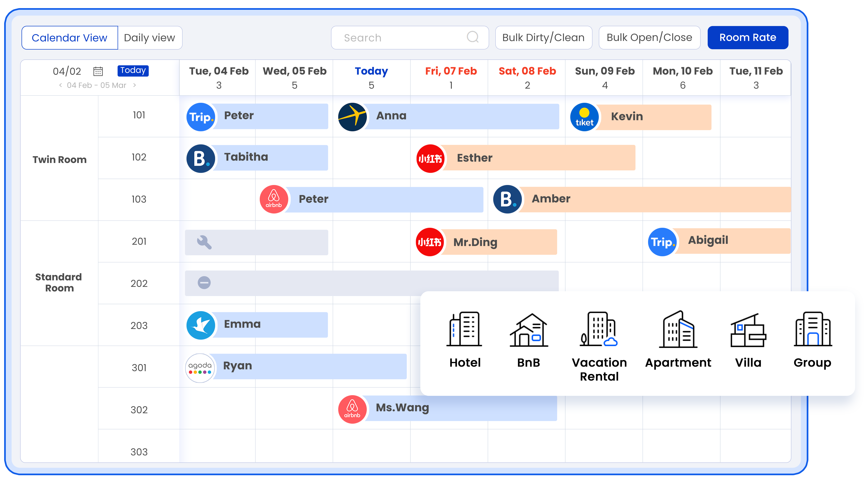Screen dimensions: 868x487
Task: Click the Xiaohongshu icon on Esther's booking
Action: 430,158
